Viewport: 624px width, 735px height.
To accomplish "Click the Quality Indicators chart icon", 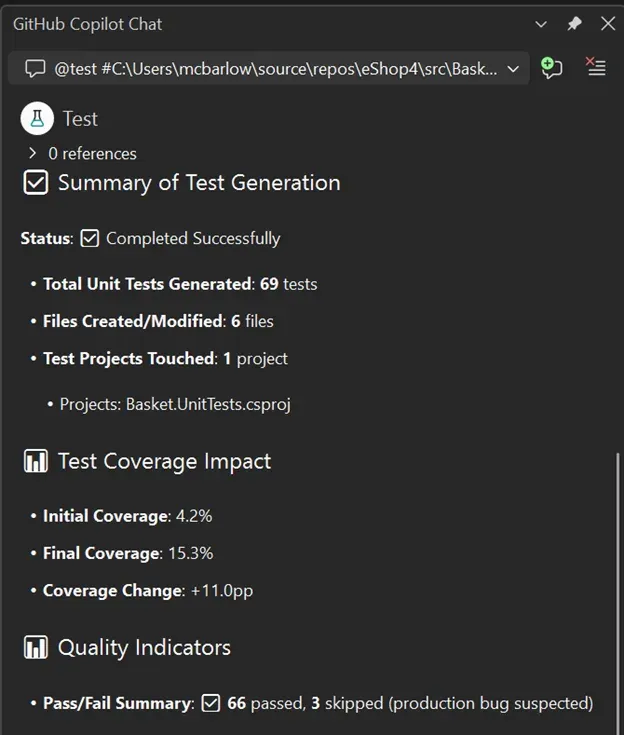I will (35, 647).
